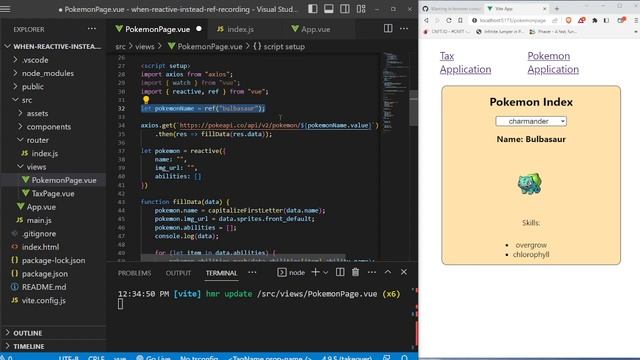Expand the node_modules folder
640x360 pixels.
53,73
